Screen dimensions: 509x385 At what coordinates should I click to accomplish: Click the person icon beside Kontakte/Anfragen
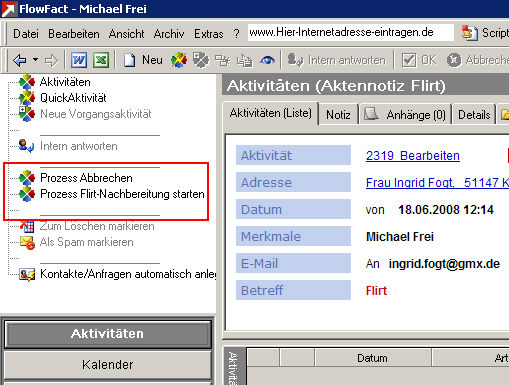click(x=27, y=274)
